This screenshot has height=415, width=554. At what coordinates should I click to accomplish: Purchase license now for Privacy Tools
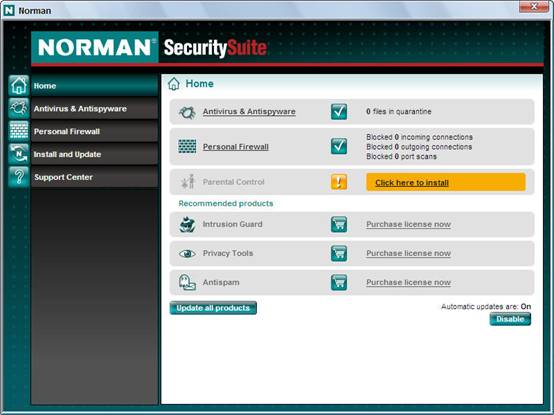click(x=408, y=253)
